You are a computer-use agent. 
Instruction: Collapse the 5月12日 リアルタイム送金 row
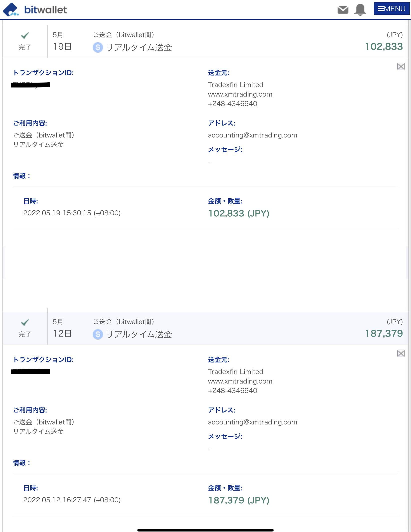click(x=205, y=328)
